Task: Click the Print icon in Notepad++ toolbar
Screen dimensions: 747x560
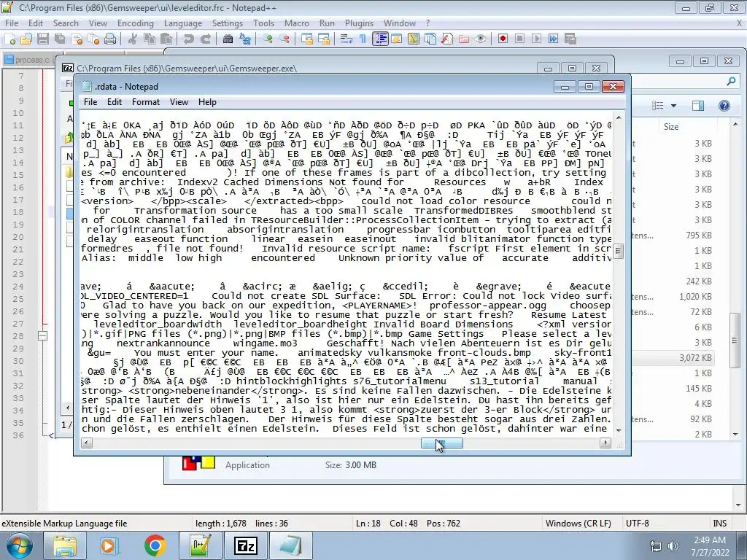Action: click(x=110, y=39)
